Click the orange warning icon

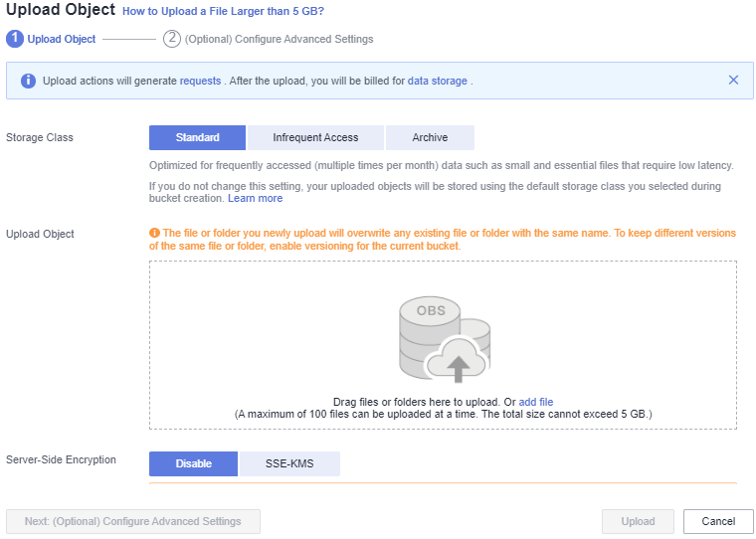(x=154, y=233)
